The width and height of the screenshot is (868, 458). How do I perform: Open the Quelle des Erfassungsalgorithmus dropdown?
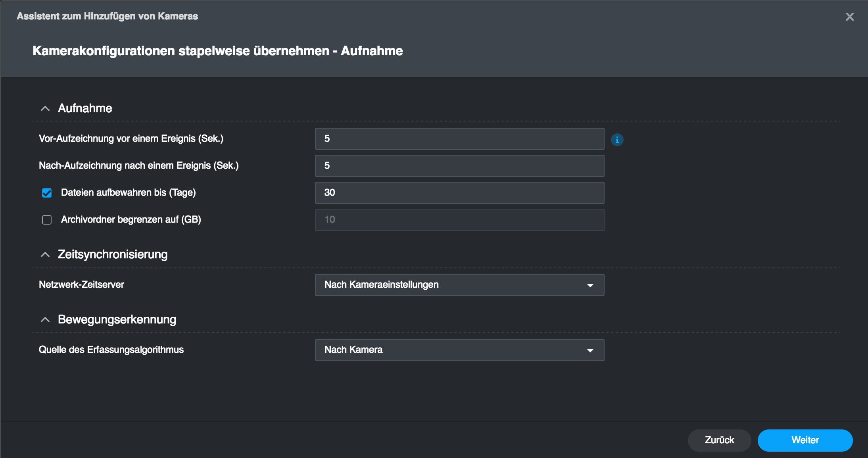tap(459, 350)
